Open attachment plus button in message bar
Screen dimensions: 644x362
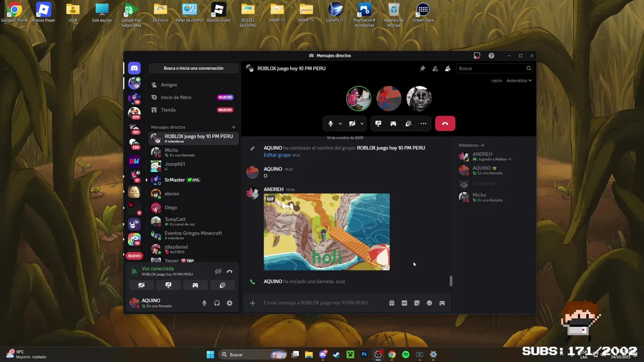pos(253,303)
